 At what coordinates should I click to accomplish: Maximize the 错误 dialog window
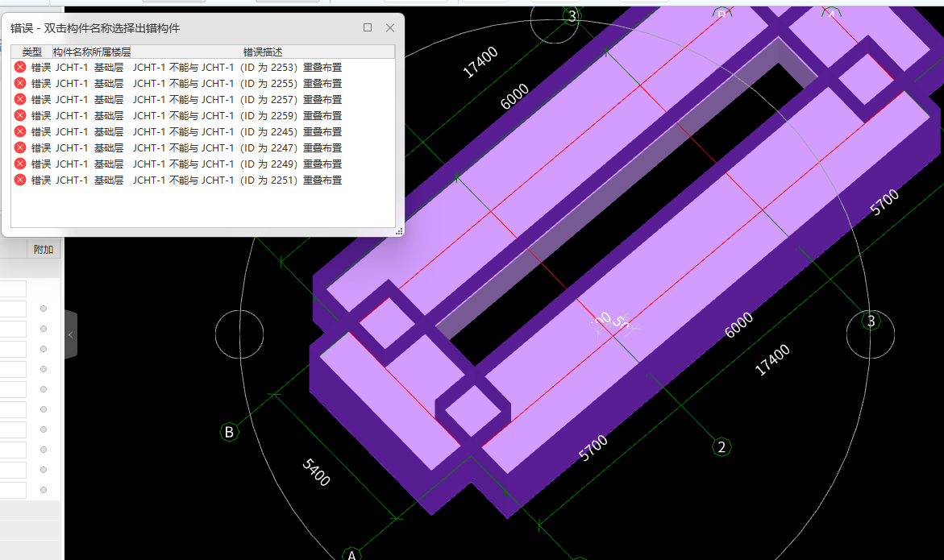[368, 27]
